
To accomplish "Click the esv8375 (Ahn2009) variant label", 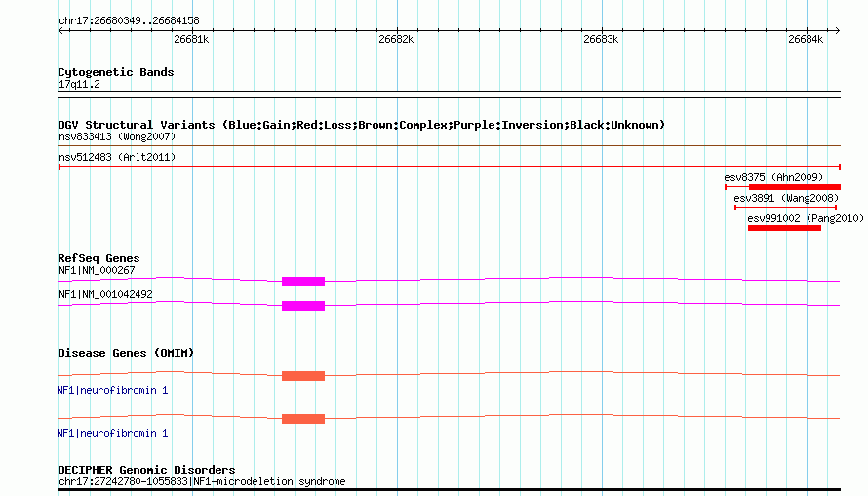I will pyautogui.click(x=773, y=177).
